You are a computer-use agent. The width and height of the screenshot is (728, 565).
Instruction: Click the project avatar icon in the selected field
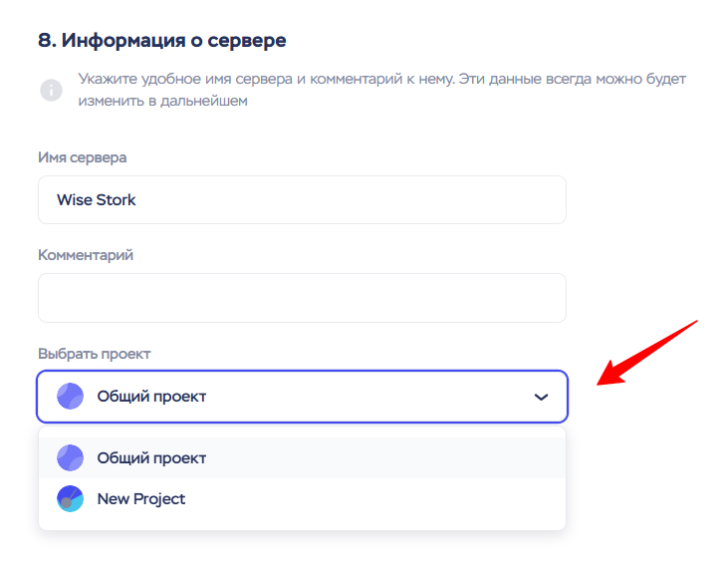[x=70, y=397]
